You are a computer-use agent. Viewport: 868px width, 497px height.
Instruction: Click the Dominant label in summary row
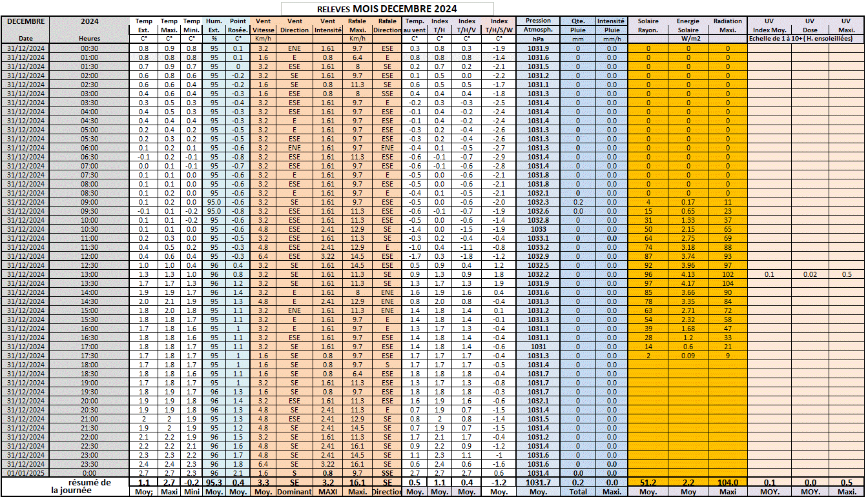pos(294,491)
